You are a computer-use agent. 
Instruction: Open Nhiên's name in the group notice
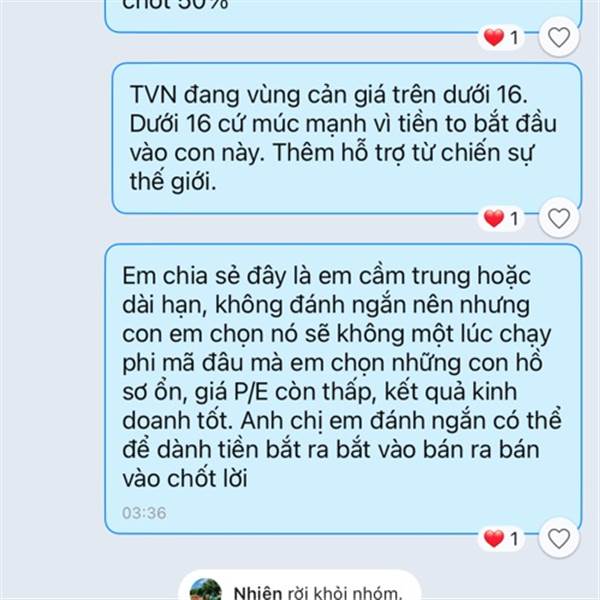(x=258, y=593)
